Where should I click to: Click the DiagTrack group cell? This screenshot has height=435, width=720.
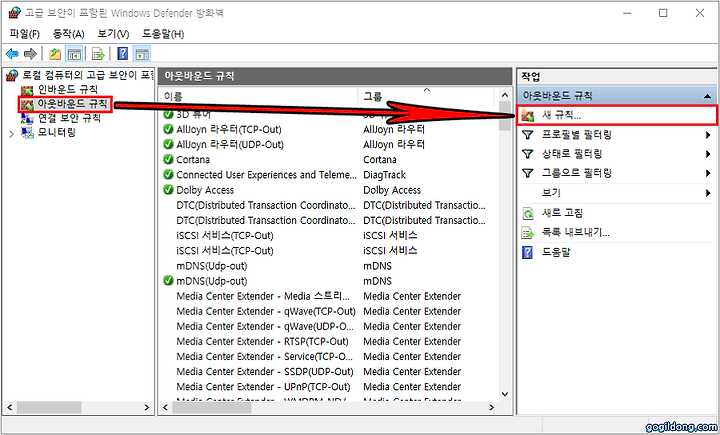[x=384, y=175]
